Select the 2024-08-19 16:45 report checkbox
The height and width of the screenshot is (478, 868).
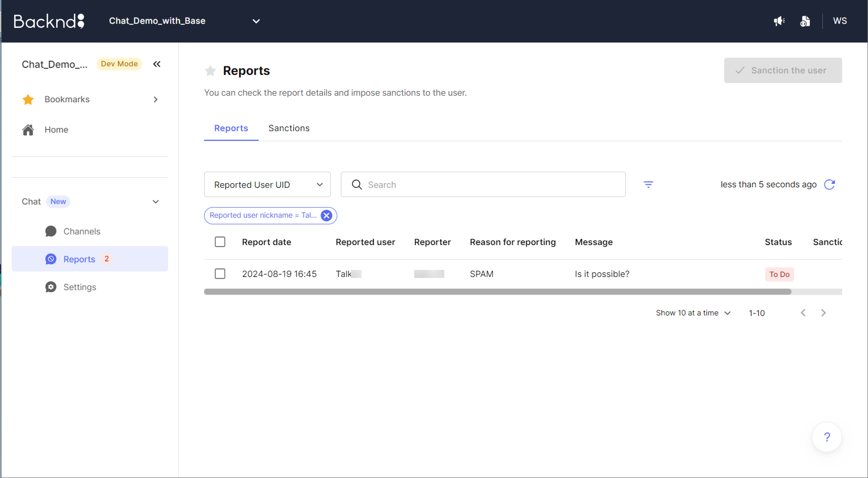[x=220, y=274]
